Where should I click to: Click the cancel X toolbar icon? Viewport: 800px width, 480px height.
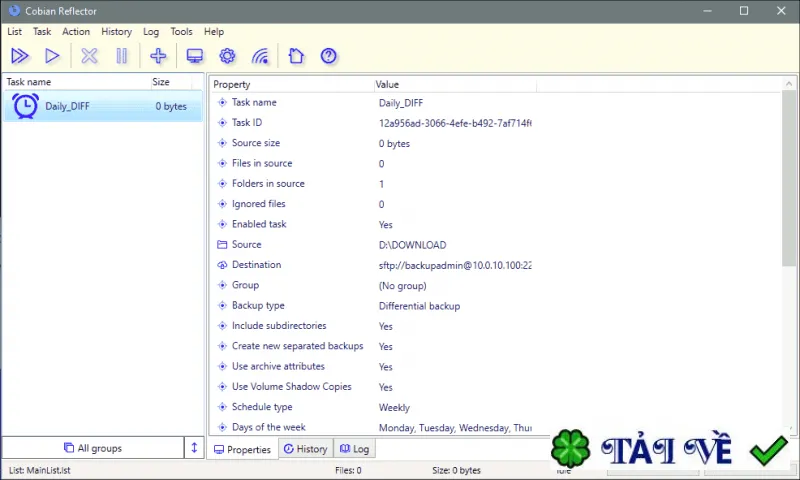click(x=89, y=56)
